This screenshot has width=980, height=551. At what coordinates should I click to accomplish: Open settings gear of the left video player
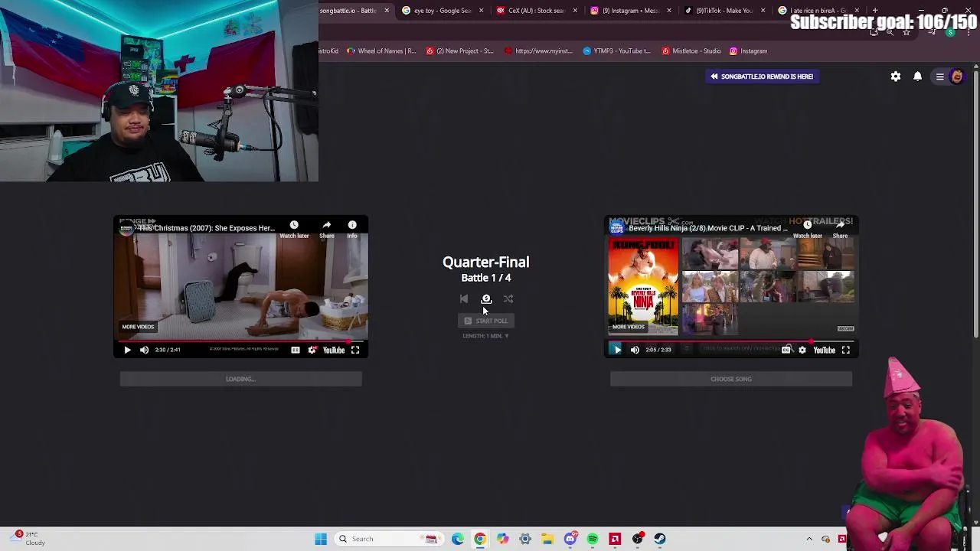click(x=312, y=350)
